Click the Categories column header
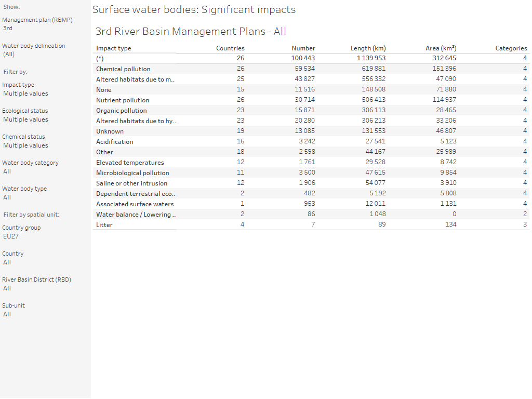Screen dimensions: 532x399 tap(511, 48)
